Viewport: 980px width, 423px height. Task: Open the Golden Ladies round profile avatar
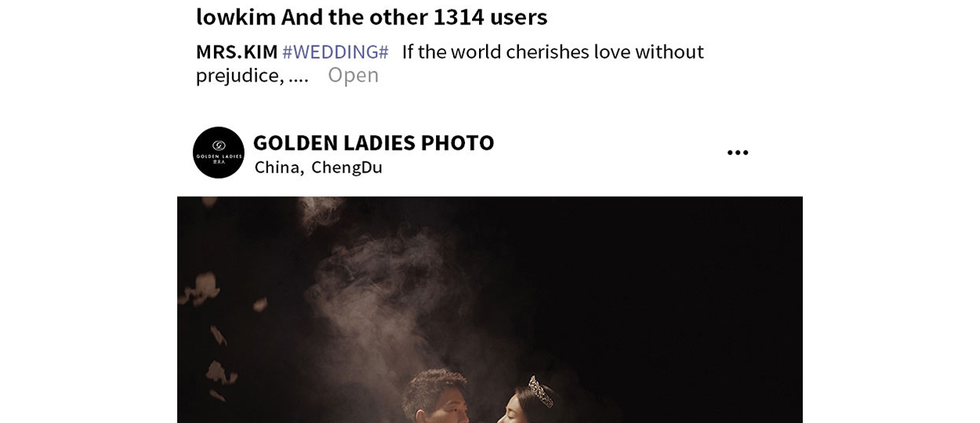point(219,152)
